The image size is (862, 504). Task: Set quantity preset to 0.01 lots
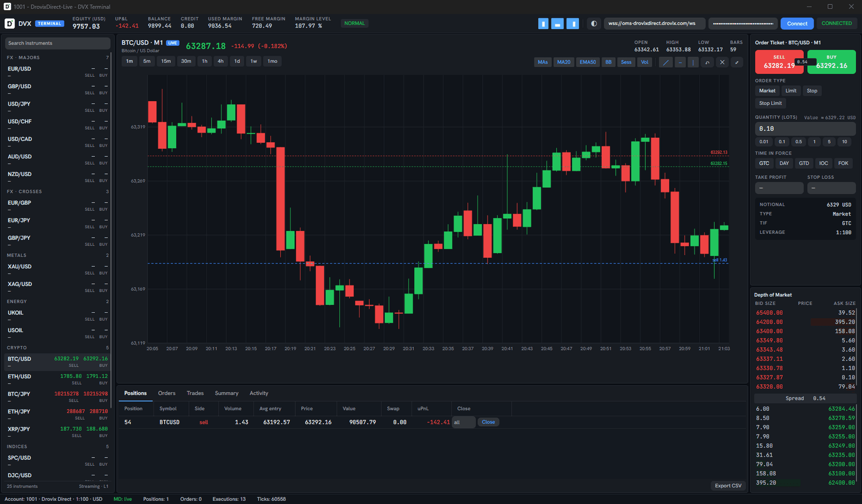[764, 142]
